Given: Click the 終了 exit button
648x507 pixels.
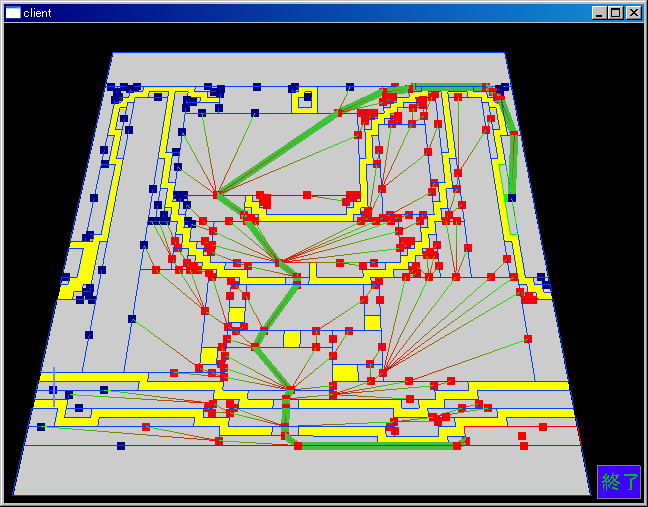Looking at the screenshot, I should tap(619, 482).
